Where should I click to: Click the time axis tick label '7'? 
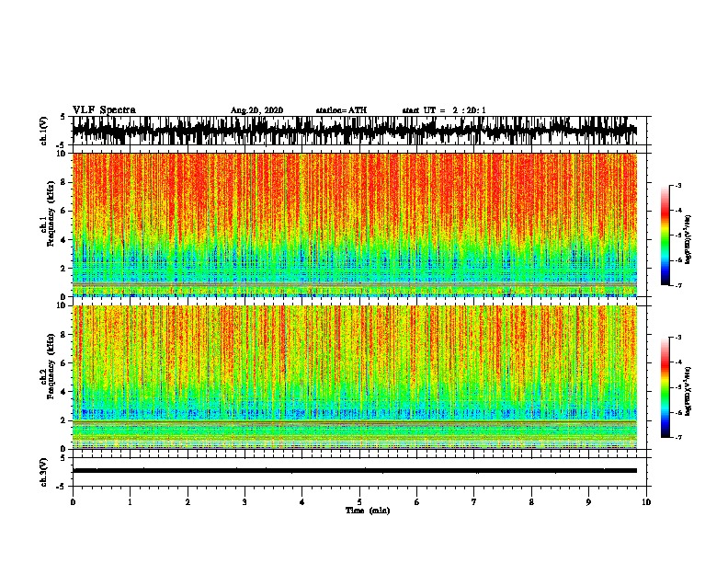coord(474,502)
